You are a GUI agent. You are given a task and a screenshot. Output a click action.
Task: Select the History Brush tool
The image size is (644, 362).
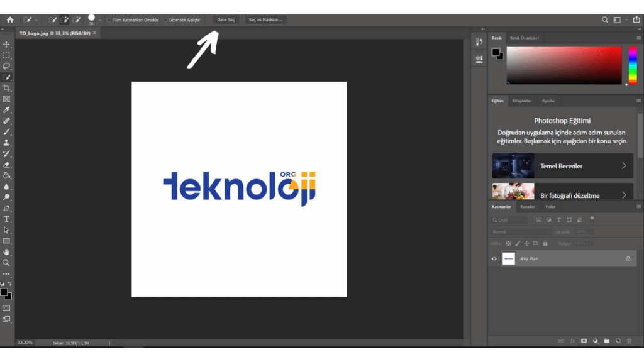pos(6,154)
